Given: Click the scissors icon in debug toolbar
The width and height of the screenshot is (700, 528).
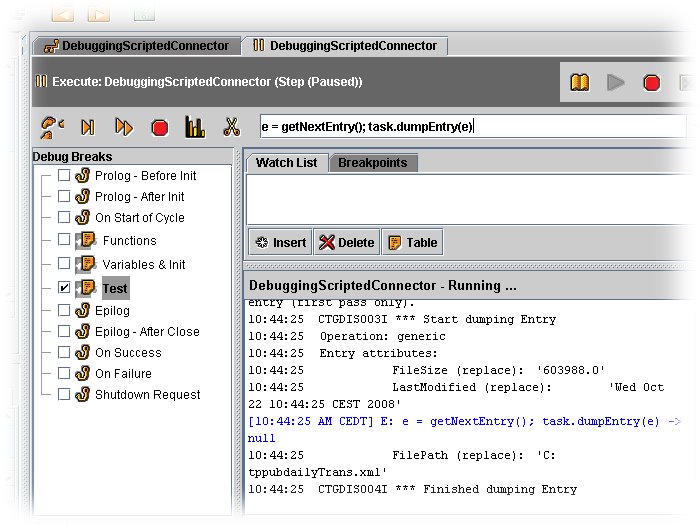Looking at the screenshot, I should pos(231,127).
